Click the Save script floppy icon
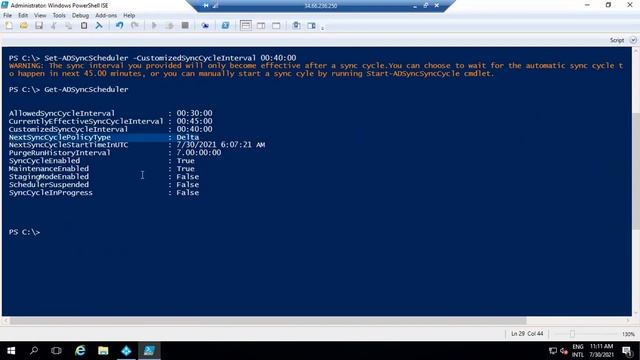 [x=39, y=26]
